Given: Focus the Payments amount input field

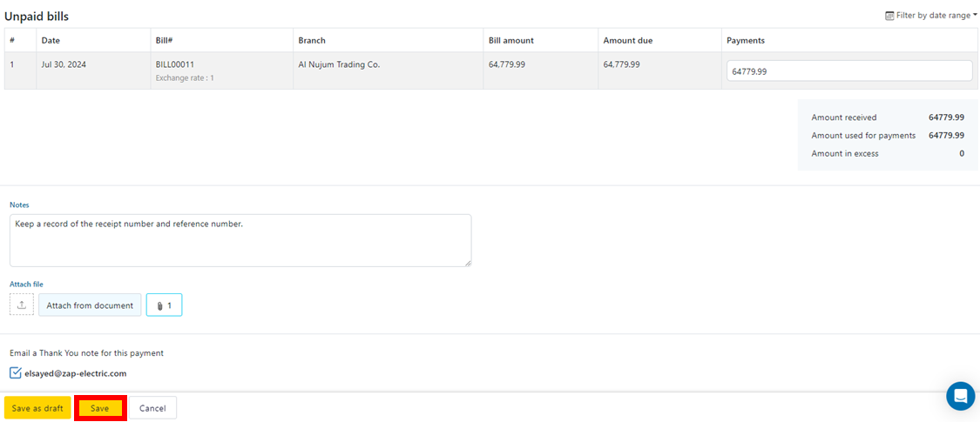Looking at the screenshot, I should [848, 71].
